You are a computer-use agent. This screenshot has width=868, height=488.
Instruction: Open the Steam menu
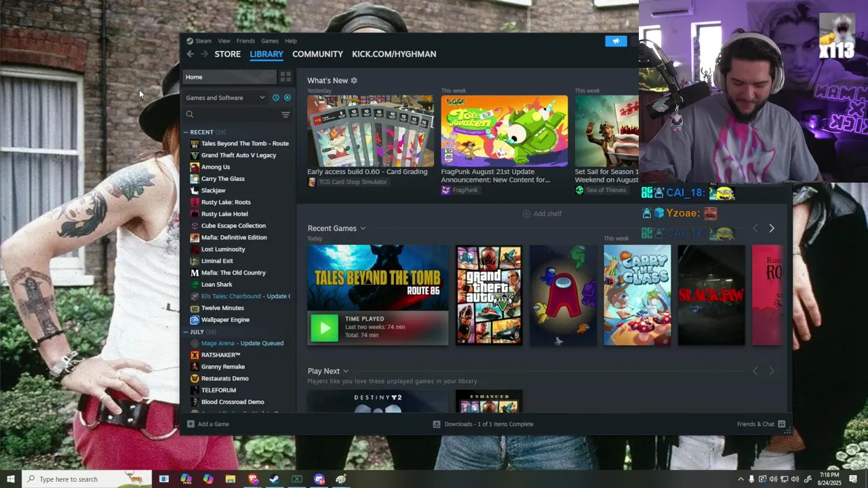coord(199,41)
